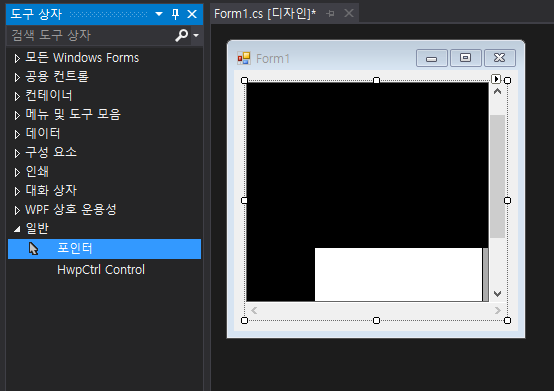
Task: Click the Form1 title bar icon
Action: click(244, 58)
